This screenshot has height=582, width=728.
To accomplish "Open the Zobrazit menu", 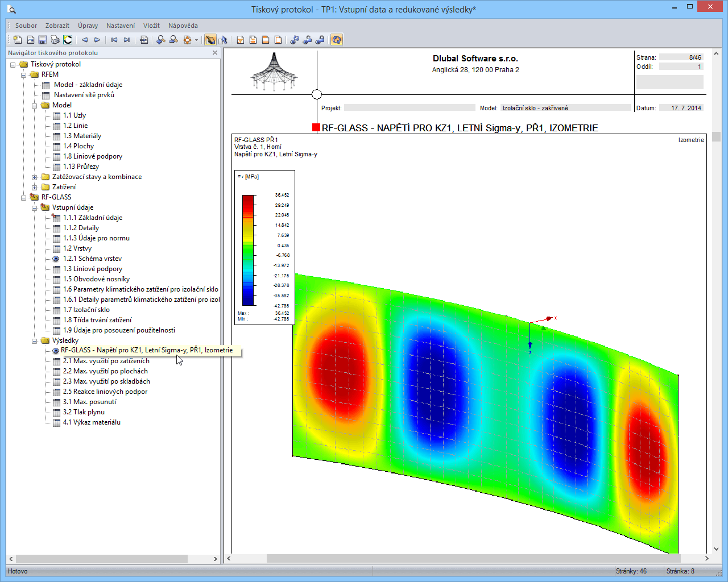I will 57,26.
